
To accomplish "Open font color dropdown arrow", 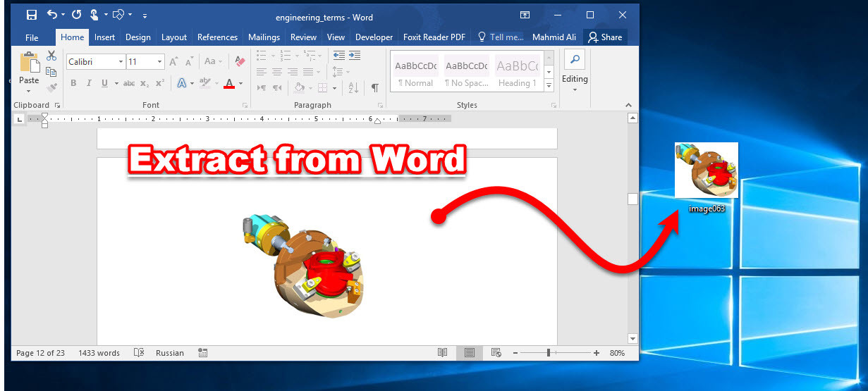I will tap(240, 83).
